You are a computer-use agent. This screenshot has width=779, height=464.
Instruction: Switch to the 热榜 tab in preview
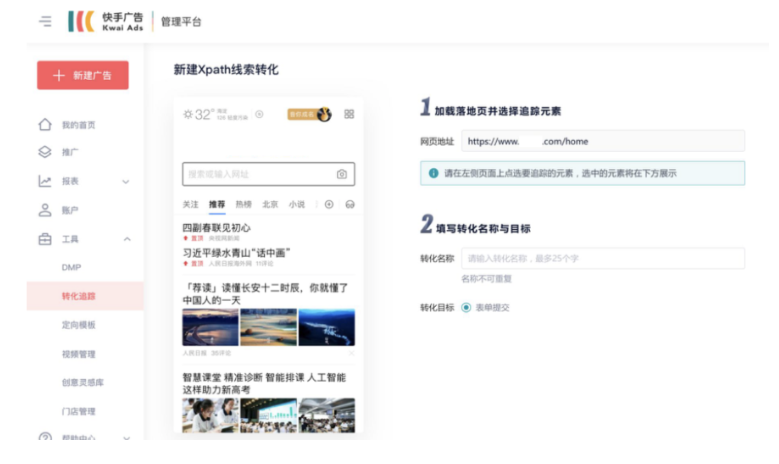tap(243, 204)
